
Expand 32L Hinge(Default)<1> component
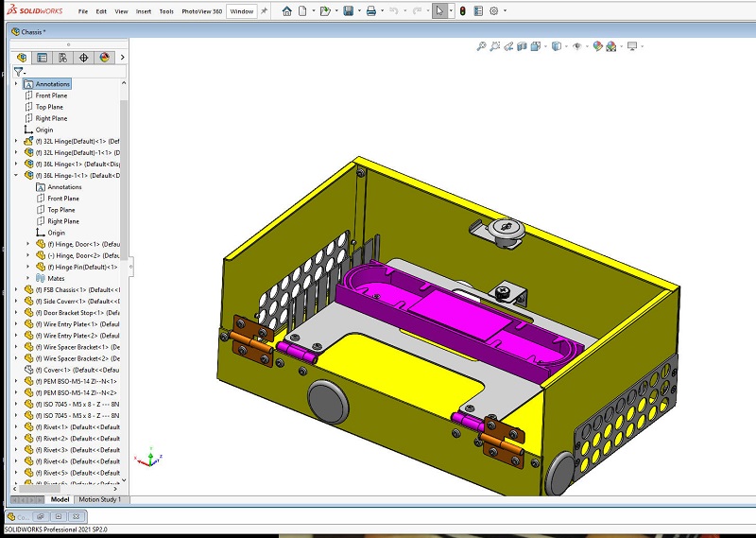tap(16, 142)
